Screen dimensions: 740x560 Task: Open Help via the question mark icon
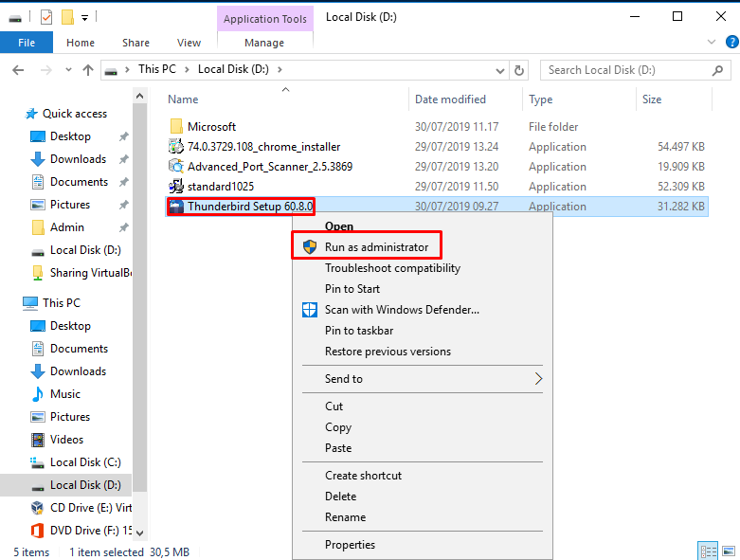(732, 42)
